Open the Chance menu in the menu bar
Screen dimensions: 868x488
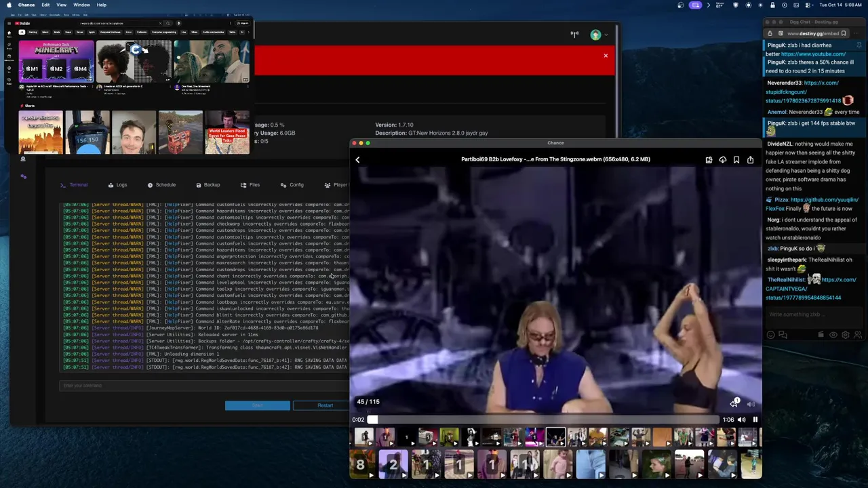click(x=26, y=5)
